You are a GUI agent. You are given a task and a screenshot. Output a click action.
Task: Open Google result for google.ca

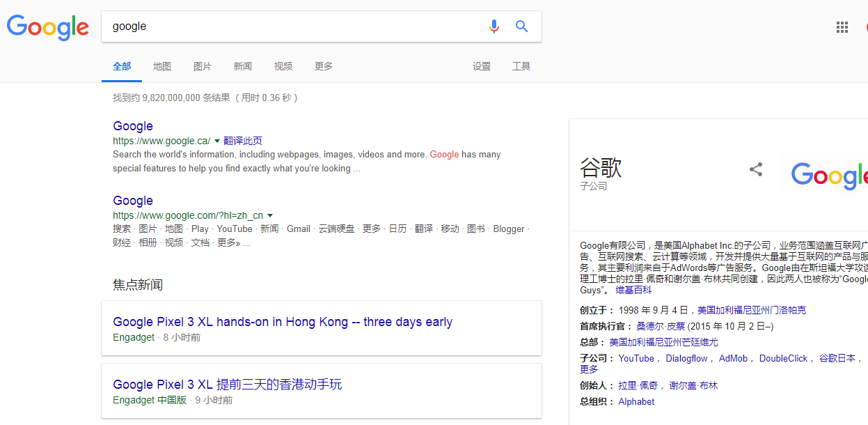(x=133, y=126)
